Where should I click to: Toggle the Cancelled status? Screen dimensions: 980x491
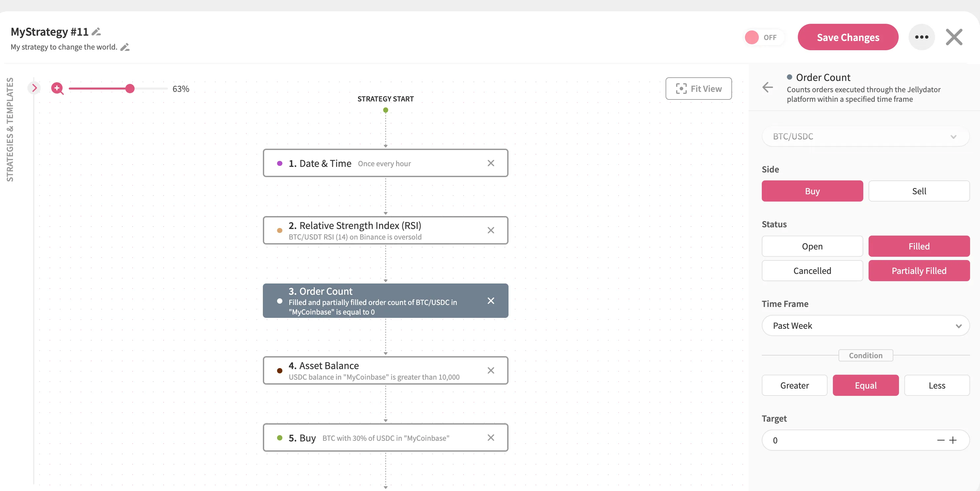coord(812,271)
